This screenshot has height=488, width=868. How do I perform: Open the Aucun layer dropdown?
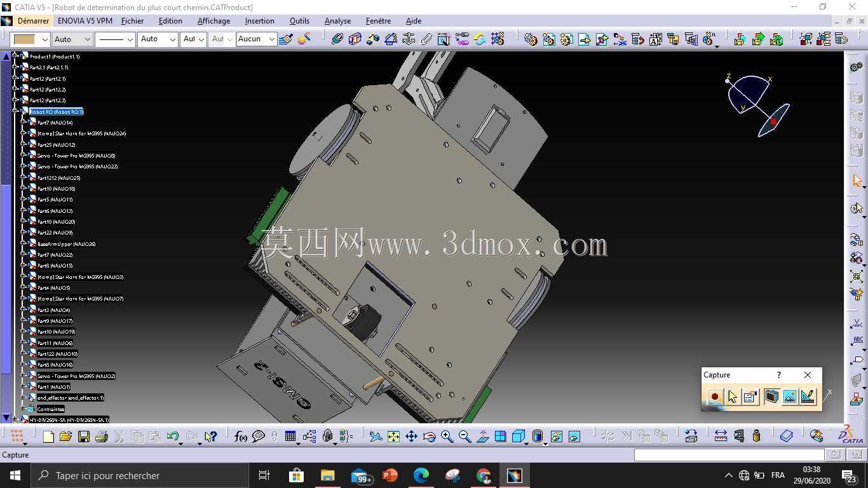[255, 39]
